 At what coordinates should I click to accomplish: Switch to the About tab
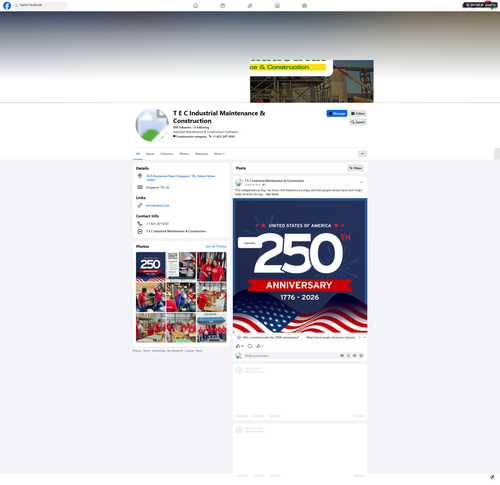point(150,154)
